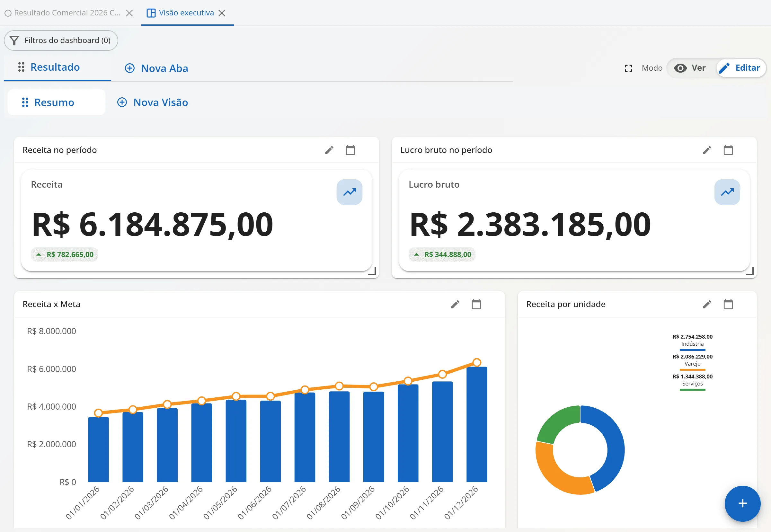The image size is (771, 532).
Task: Click the R$ 2.383.185,00 gross profit value
Action: coord(530,225)
